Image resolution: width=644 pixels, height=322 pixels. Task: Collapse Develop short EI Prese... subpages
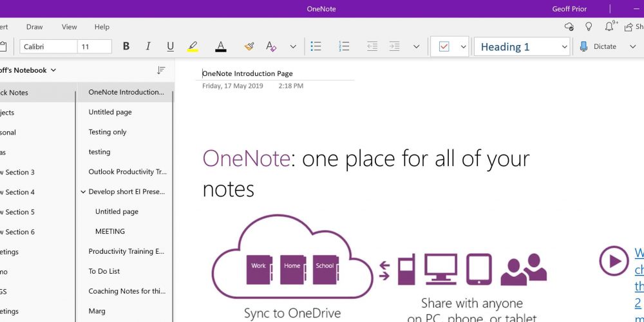[x=83, y=192]
